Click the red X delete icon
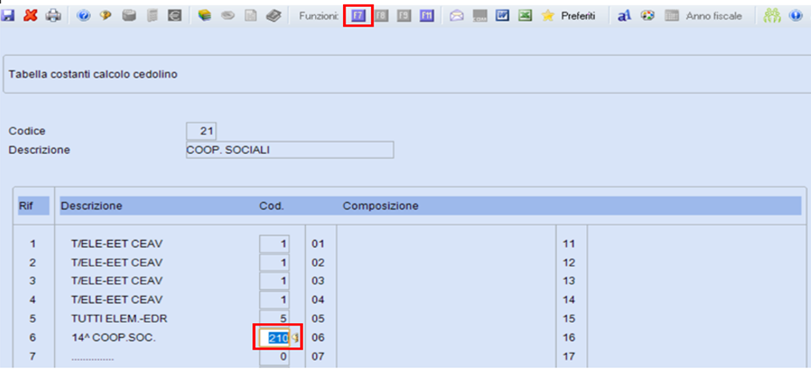Viewport: 811px width, 370px height. click(x=31, y=16)
